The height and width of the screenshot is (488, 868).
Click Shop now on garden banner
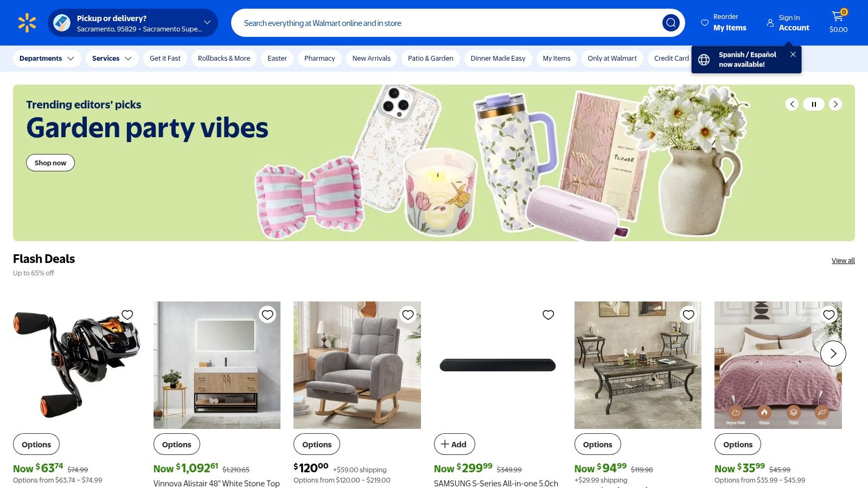[x=50, y=163]
